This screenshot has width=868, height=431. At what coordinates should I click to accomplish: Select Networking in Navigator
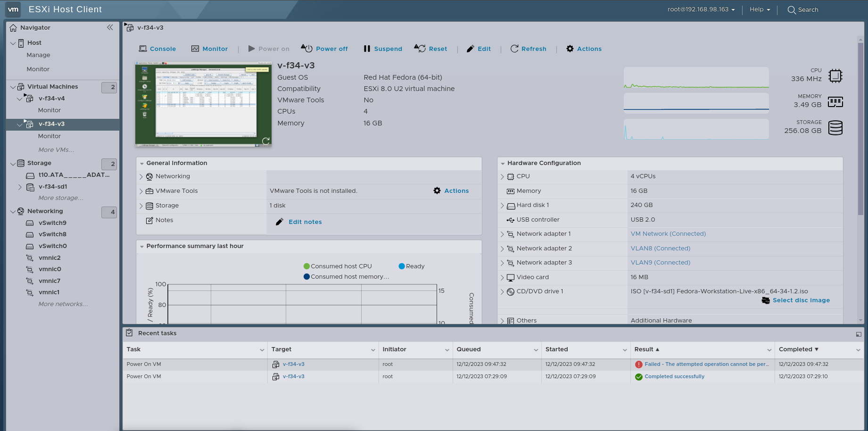[x=45, y=211]
